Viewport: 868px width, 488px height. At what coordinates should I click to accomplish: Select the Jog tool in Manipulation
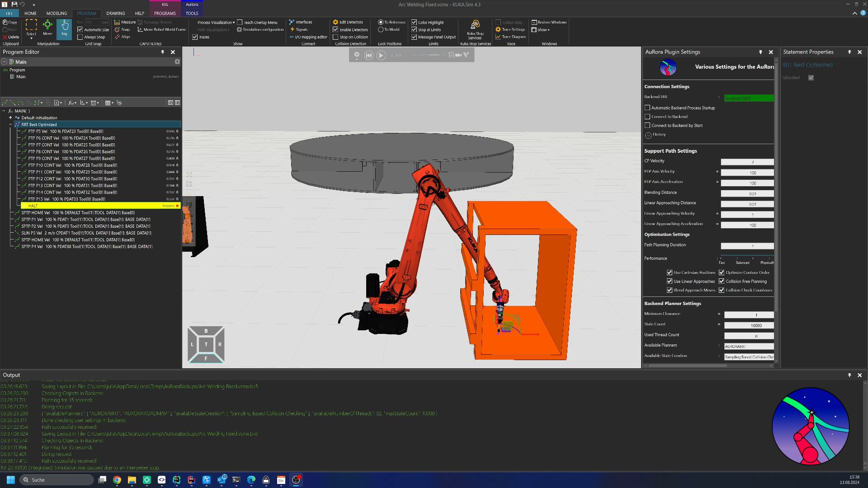pyautogui.click(x=64, y=28)
